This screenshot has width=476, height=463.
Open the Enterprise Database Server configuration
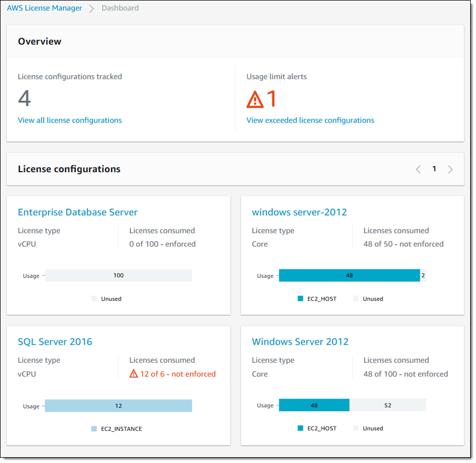(77, 212)
